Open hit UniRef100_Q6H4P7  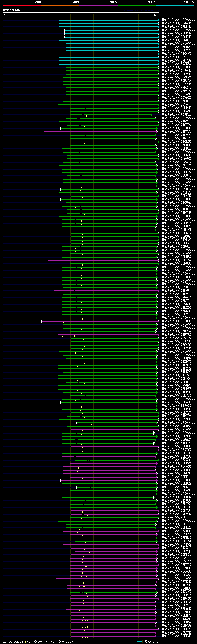click(177, 91)
